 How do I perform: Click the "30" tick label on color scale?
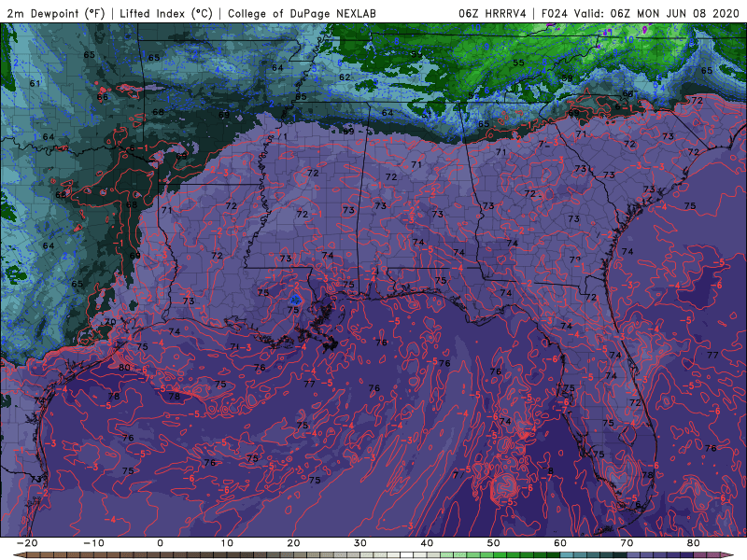[360, 543]
